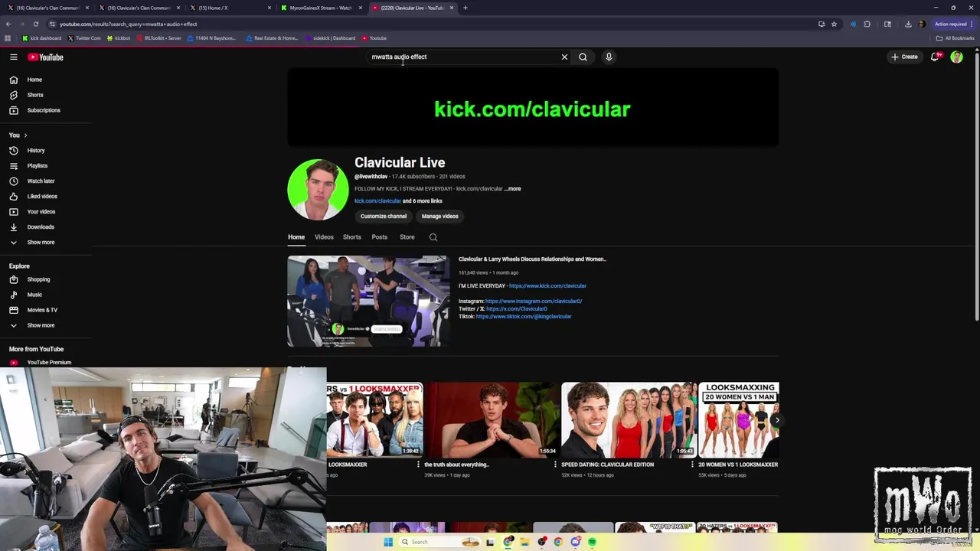This screenshot has width=980, height=551.
Task: Expand the channel description with ...more
Action: (x=512, y=189)
